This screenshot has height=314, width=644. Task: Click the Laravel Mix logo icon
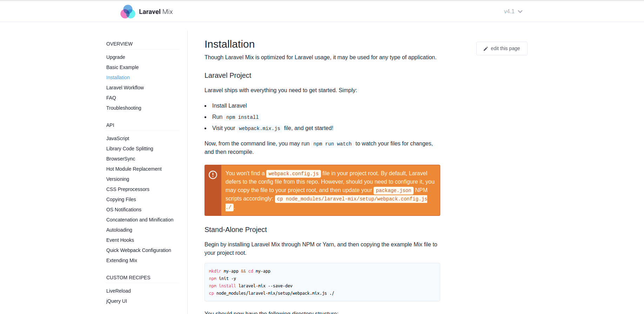[x=128, y=12]
